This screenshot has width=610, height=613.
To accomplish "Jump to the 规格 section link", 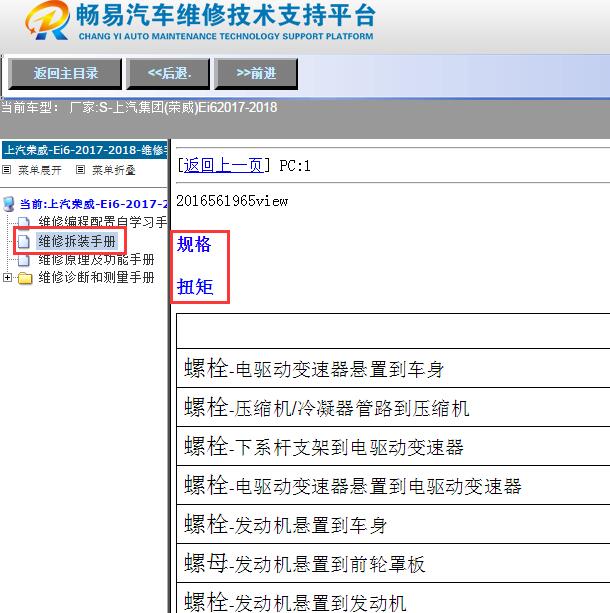I will click(x=194, y=244).
